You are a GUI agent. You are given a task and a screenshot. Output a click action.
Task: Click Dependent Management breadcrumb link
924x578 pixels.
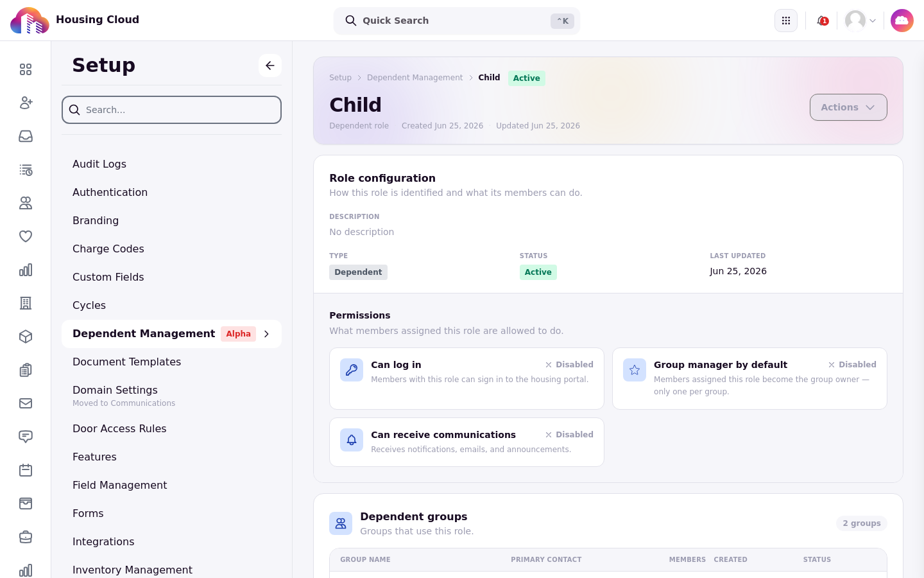click(415, 78)
